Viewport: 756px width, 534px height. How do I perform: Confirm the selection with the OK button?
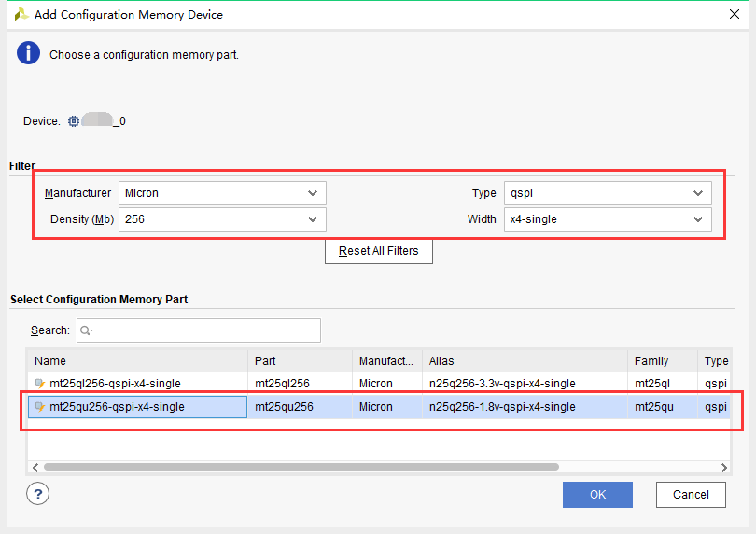[x=597, y=495]
